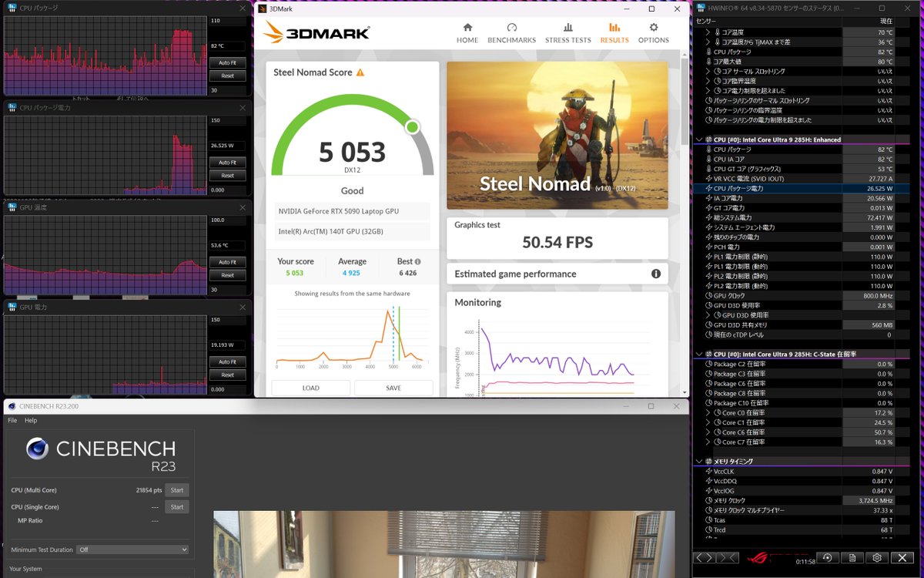The width and height of the screenshot is (924, 578).
Task: Select the メモリ クロック 3,724.5 MHz row
Action: pos(802,500)
